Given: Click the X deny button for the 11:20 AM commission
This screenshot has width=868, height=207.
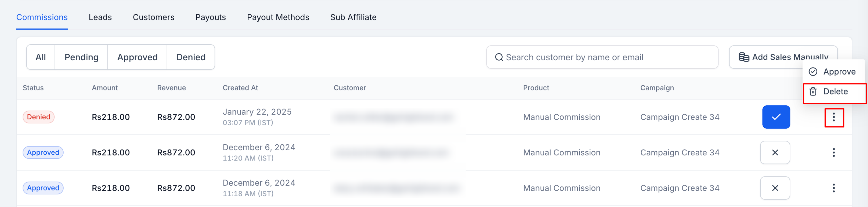Looking at the screenshot, I should click(775, 153).
